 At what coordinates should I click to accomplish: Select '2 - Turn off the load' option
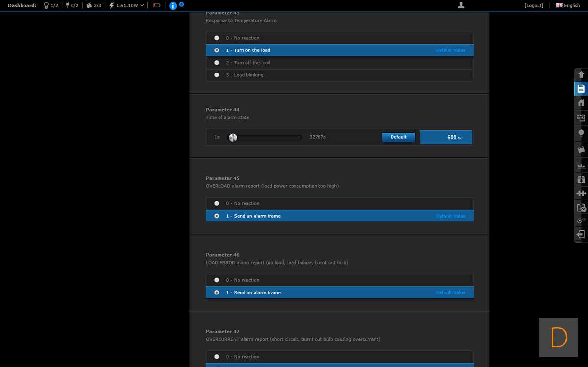click(217, 63)
